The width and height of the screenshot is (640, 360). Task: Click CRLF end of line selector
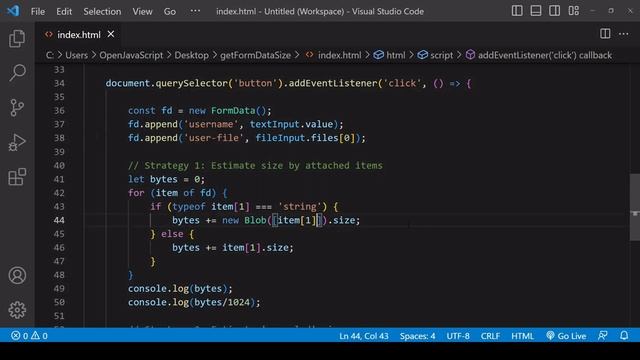tap(490, 336)
